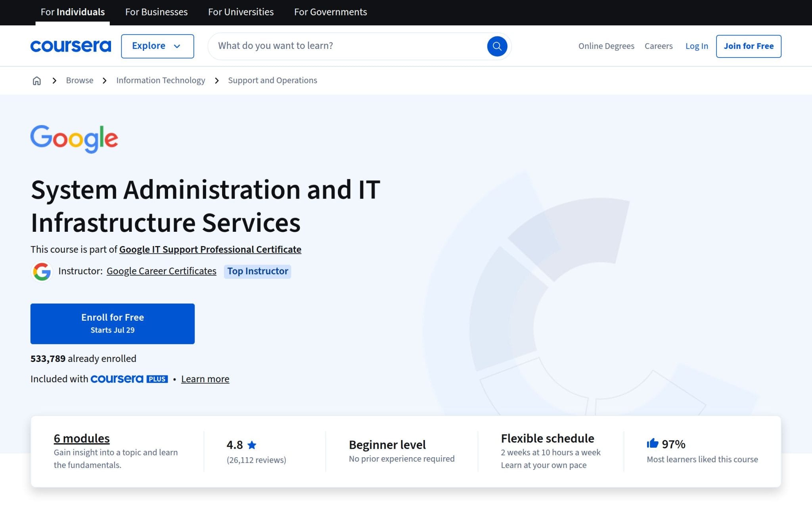
Task: Click the Google G instructor avatar
Action: click(x=42, y=271)
